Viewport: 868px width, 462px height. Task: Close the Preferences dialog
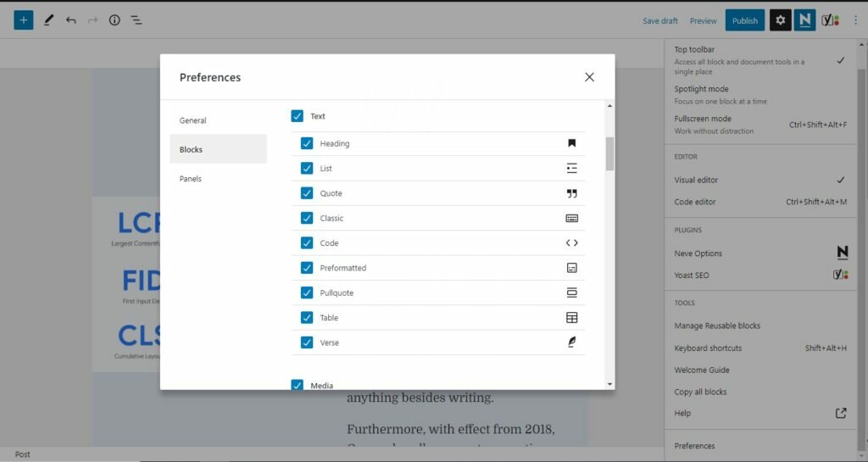click(x=590, y=77)
